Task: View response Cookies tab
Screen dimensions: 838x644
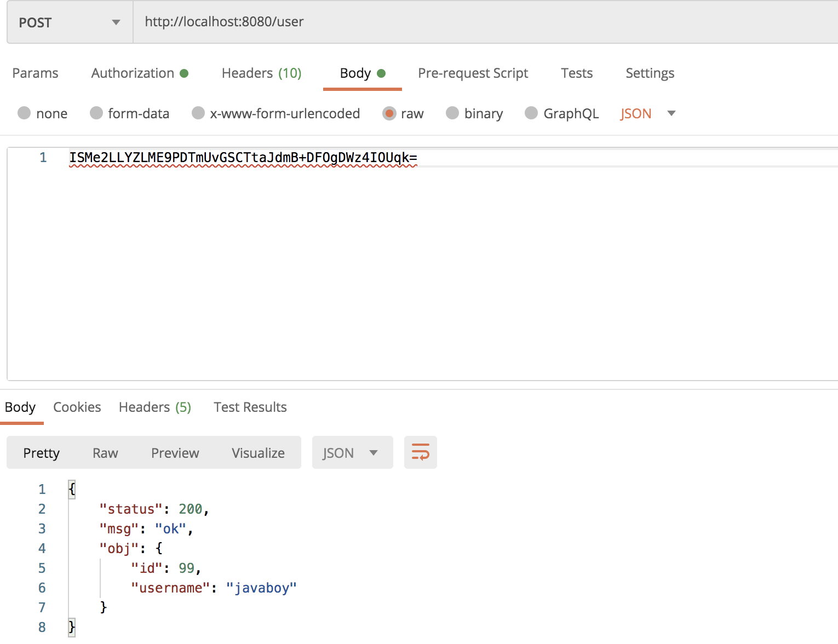Action: click(77, 407)
